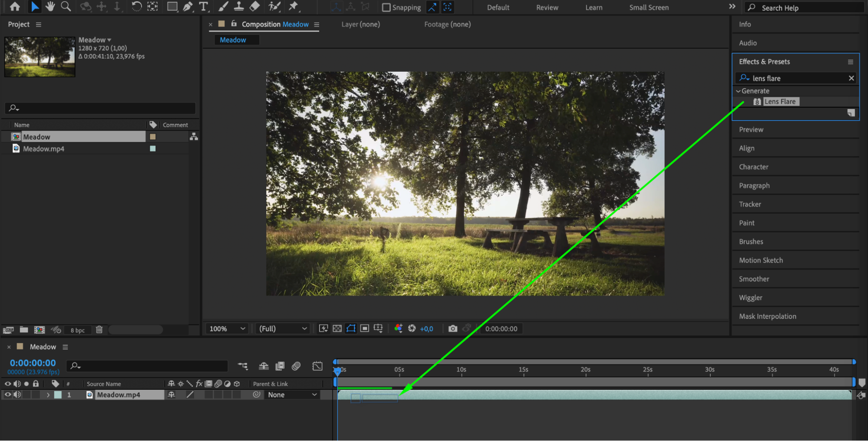Image resolution: width=868 pixels, height=441 pixels.
Task: Enable the Snapping checkbox
Action: (x=386, y=7)
